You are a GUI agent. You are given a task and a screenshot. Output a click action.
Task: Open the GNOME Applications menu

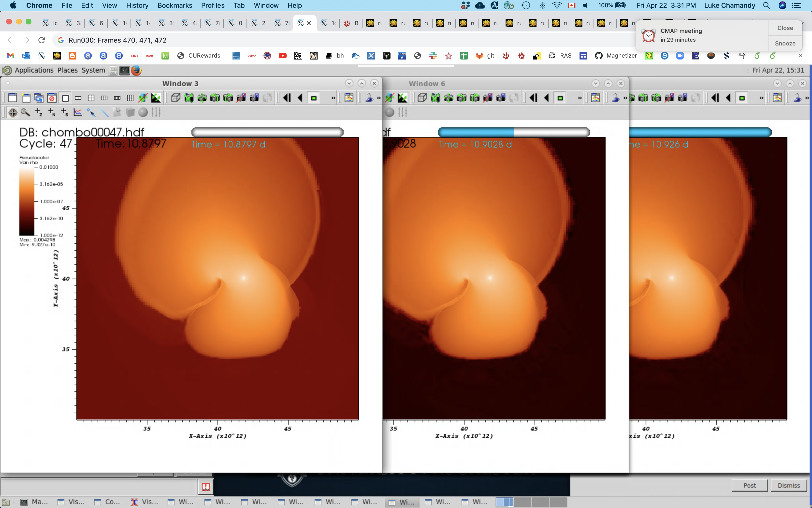click(x=34, y=70)
